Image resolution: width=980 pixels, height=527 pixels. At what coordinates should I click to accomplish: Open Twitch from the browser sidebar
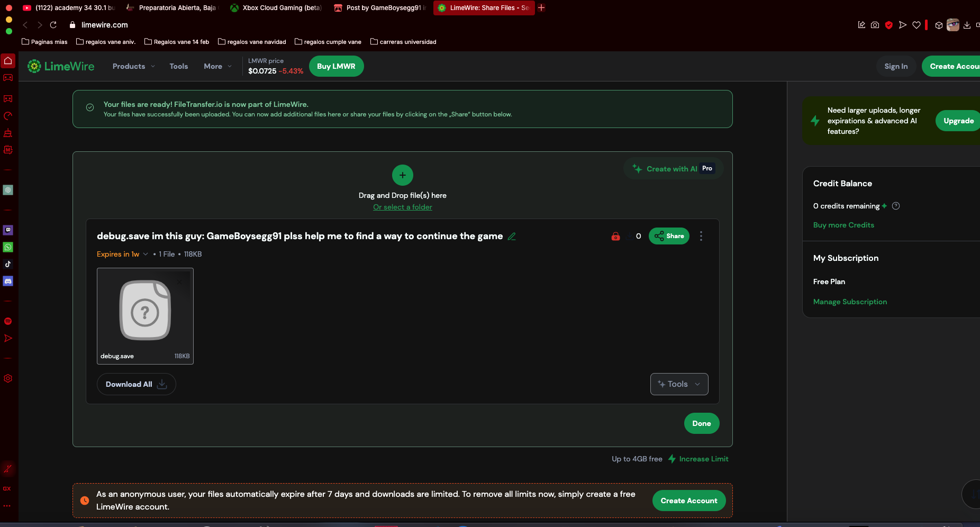coord(8,230)
